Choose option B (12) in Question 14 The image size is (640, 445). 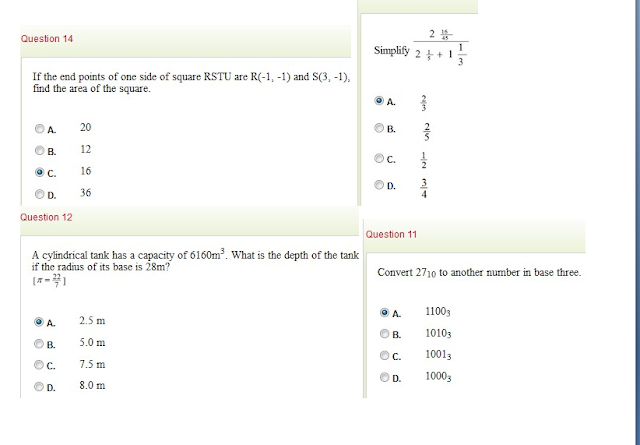tap(40, 151)
